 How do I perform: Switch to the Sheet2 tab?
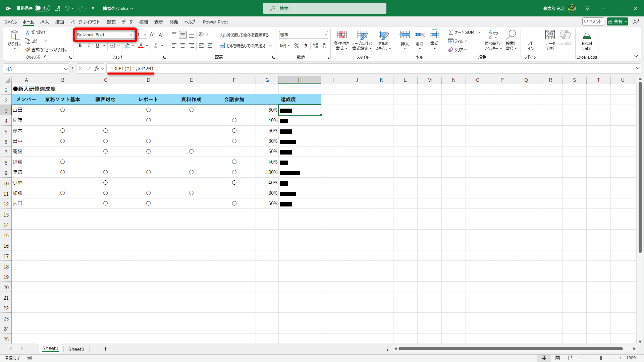click(x=76, y=349)
